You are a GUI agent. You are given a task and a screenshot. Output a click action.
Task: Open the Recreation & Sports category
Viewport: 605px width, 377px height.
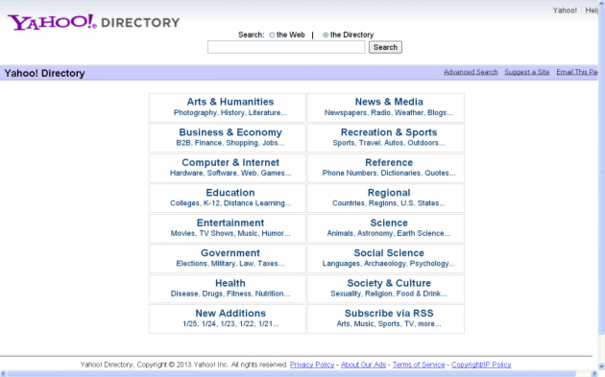point(389,132)
